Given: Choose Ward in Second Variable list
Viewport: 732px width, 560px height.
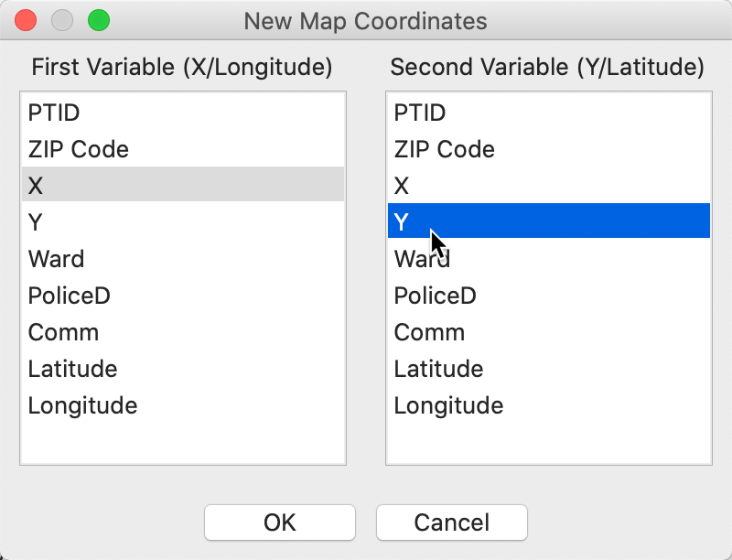Looking at the screenshot, I should (549, 259).
